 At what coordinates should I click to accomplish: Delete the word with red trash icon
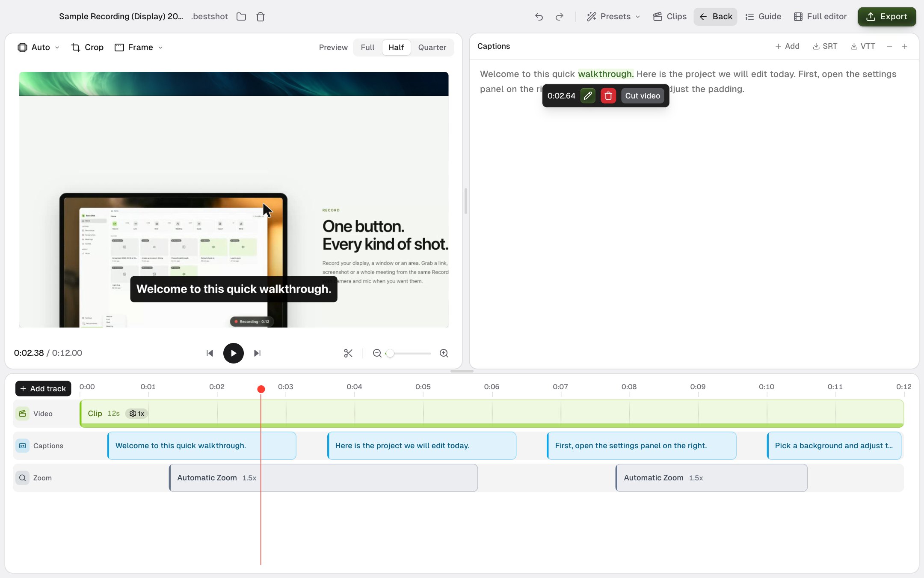click(608, 96)
